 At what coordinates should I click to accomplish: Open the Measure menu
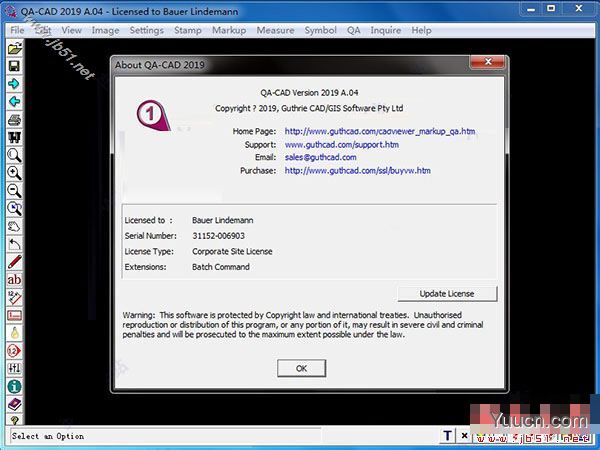coord(275,30)
